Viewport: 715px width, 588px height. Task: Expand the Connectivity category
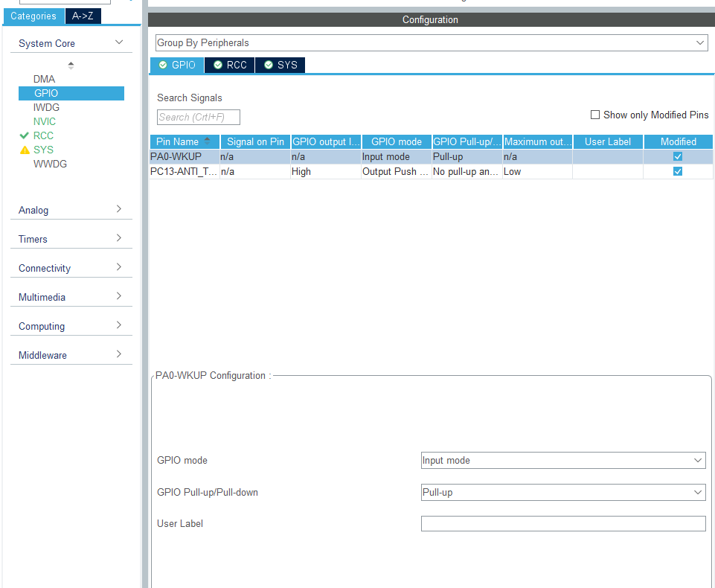[x=71, y=268]
